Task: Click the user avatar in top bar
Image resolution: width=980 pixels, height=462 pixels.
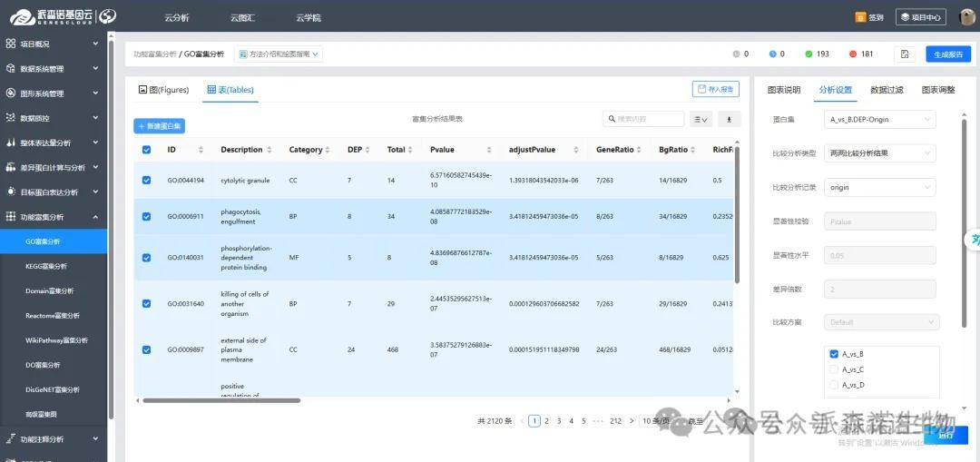Action: pos(967,17)
